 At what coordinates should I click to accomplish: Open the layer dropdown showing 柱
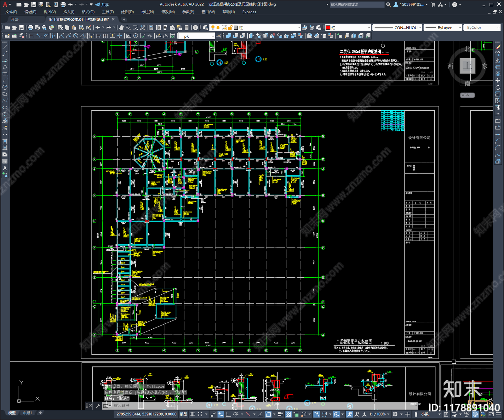tap(255, 28)
